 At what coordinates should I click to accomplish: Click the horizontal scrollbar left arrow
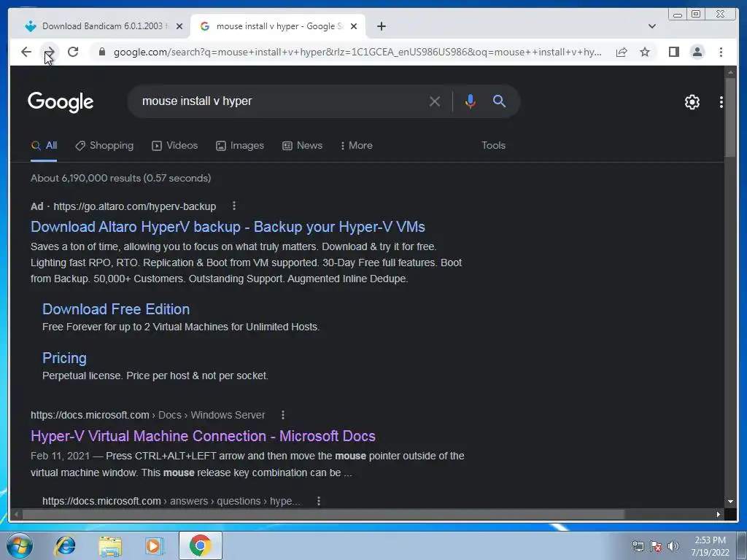coord(16,514)
